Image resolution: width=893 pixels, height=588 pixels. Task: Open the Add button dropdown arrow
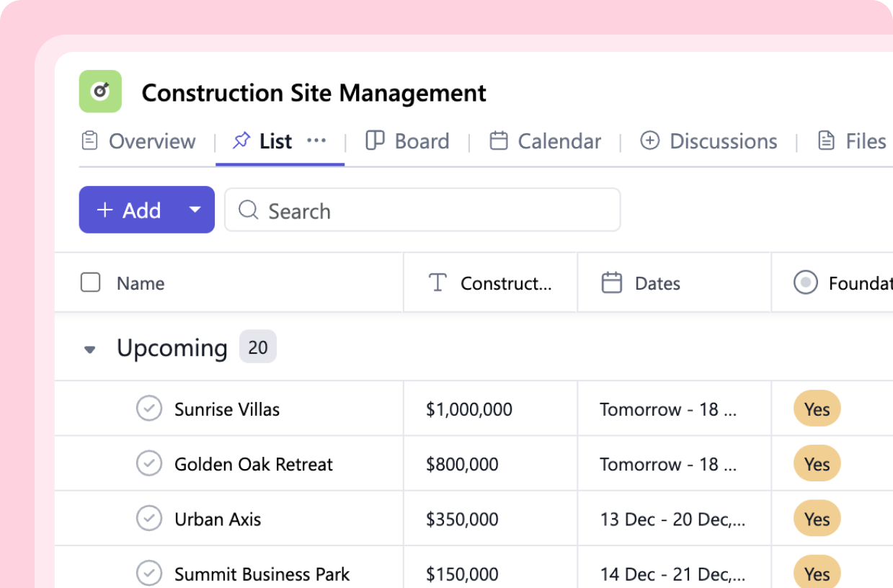click(195, 210)
